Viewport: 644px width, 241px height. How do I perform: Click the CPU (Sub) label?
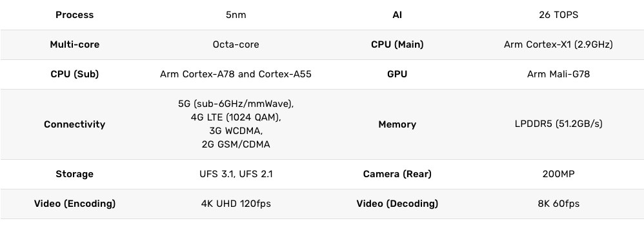74,74
